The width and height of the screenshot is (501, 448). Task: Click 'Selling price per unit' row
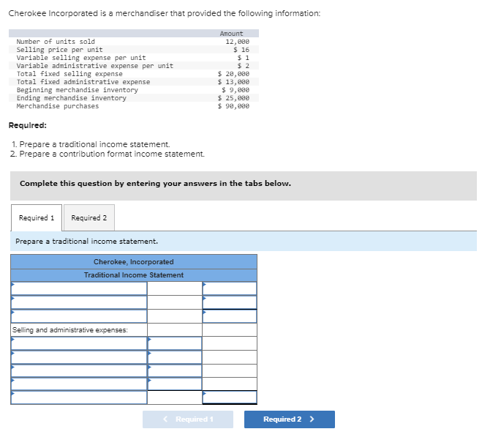pos(134,50)
